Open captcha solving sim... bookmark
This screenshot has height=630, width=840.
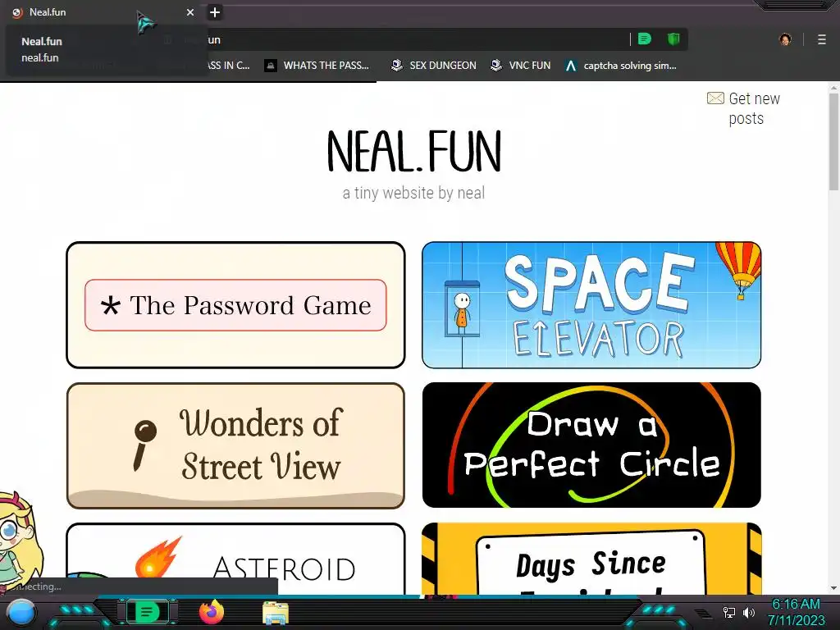[x=622, y=66]
